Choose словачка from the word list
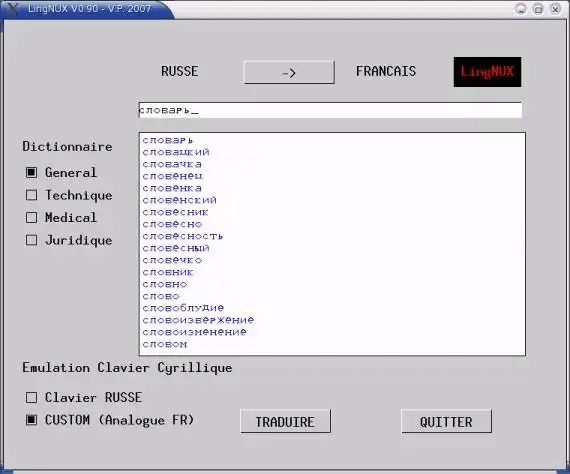The height and width of the screenshot is (474, 570). pyautogui.click(x=172, y=164)
